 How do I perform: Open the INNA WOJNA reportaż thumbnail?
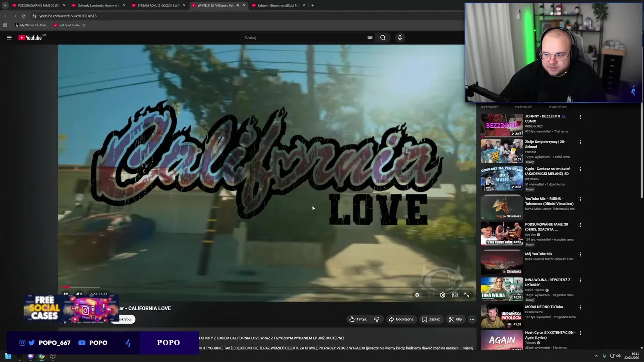502,289
